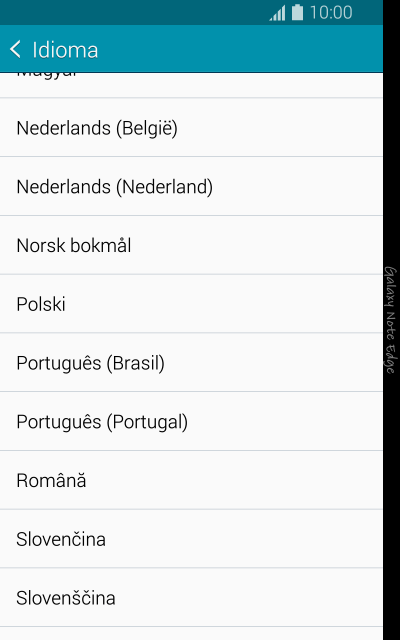The width and height of the screenshot is (400, 640).
Task: Choose Nederlands (België) language
Action: (191, 127)
